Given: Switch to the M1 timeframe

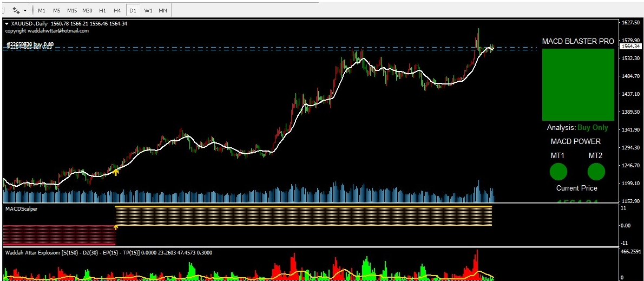Looking at the screenshot, I should (42, 10).
